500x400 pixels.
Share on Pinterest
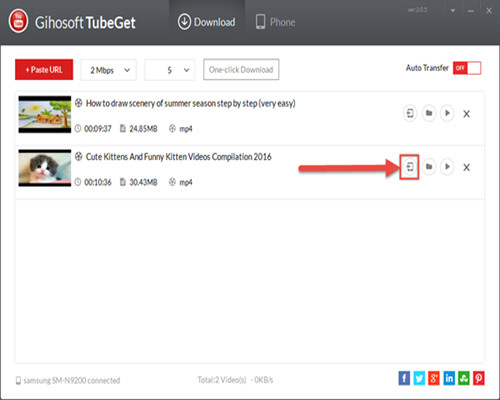(479, 378)
